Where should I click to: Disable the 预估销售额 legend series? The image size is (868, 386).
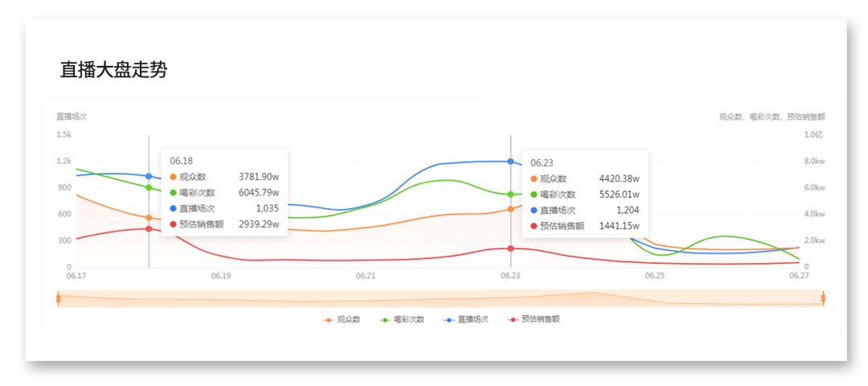(534, 319)
